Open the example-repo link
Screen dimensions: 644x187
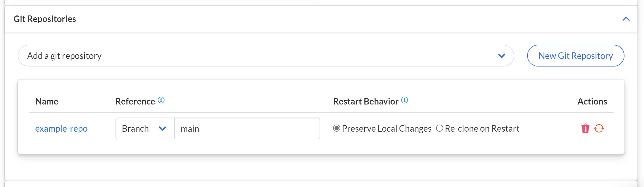[x=61, y=128]
